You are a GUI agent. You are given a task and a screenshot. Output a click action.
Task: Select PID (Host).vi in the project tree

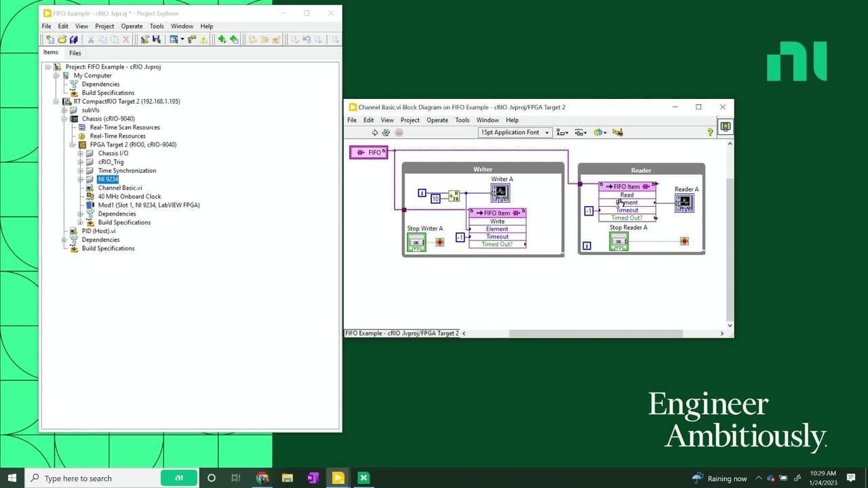tap(98, 231)
